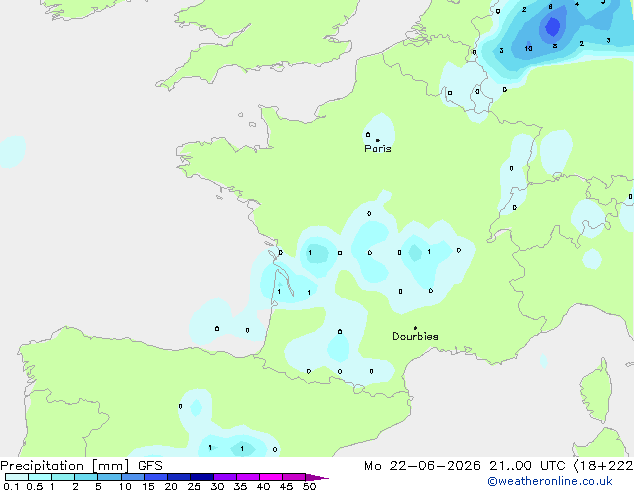Pick the 0.1–0.5 mm legend color swatch

tap(17, 477)
